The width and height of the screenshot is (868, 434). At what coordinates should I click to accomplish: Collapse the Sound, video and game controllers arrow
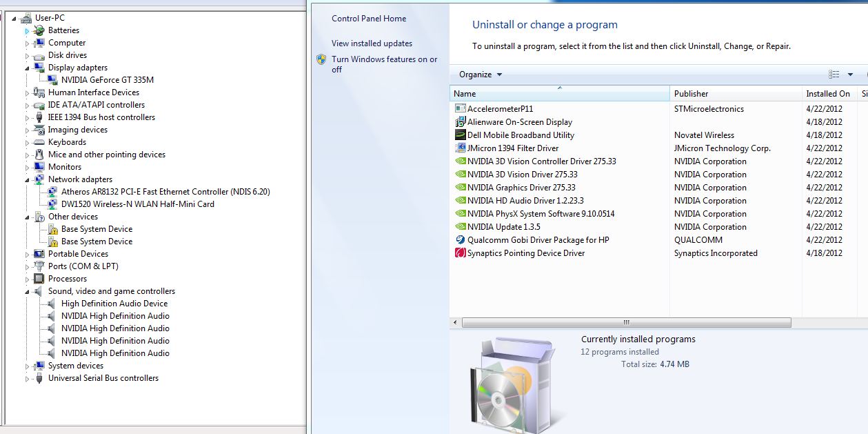point(28,291)
